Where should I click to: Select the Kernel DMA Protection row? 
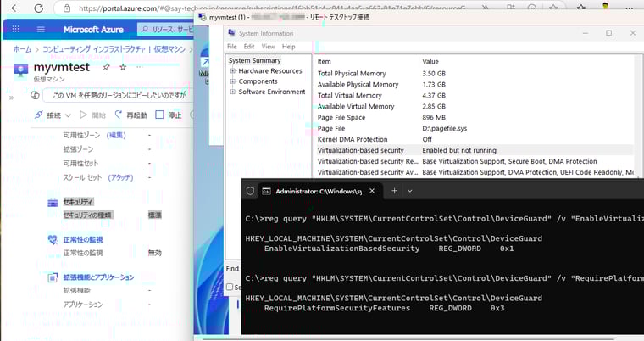(475, 139)
